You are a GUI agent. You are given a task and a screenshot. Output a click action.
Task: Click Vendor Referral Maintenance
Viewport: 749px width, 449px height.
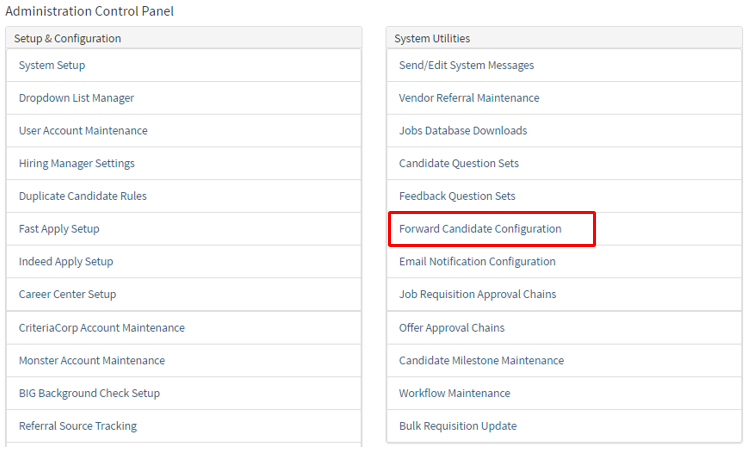coord(469,98)
